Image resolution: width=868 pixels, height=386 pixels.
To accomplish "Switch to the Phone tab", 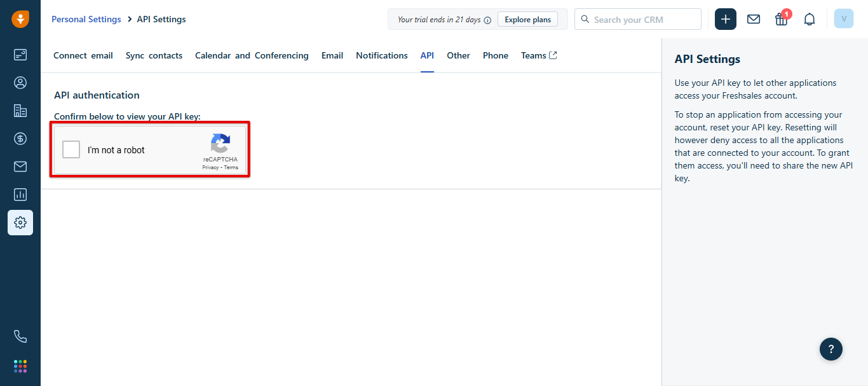I will point(496,55).
